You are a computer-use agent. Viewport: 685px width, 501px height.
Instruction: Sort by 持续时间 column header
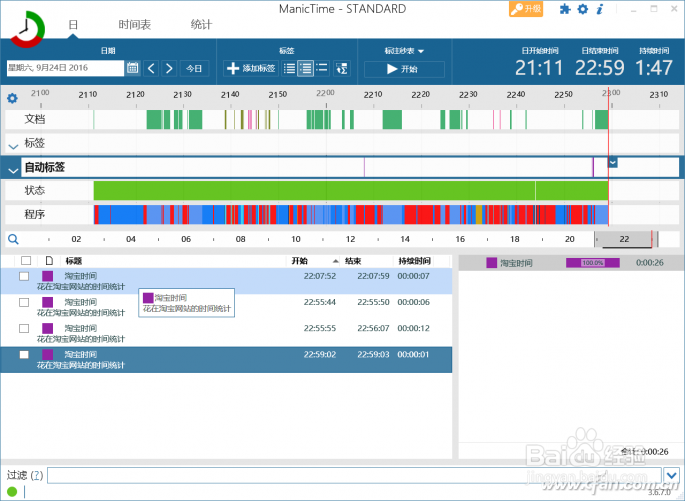414,261
